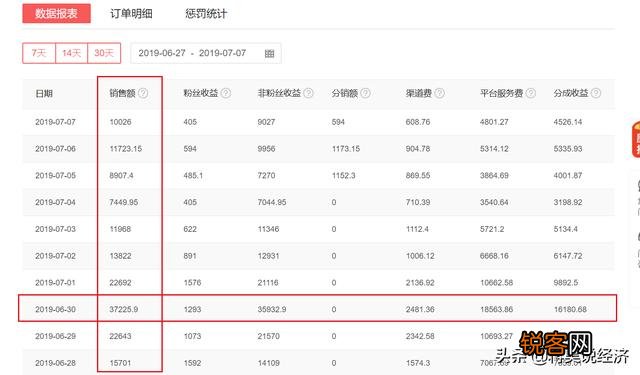This screenshot has width=640, height=375.
Task: Click fan revenue value 485.1
Action: 193,175
